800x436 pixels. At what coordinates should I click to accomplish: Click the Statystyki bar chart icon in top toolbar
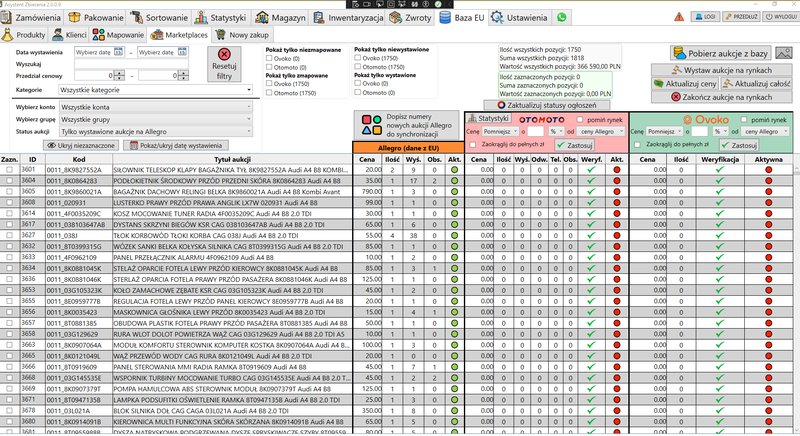click(x=201, y=17)
